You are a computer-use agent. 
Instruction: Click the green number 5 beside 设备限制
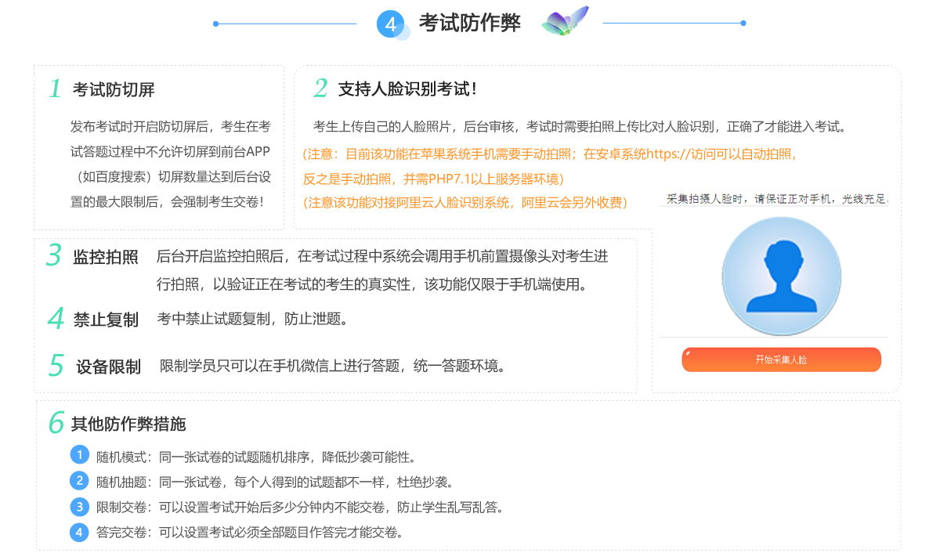tap(56, 366)
